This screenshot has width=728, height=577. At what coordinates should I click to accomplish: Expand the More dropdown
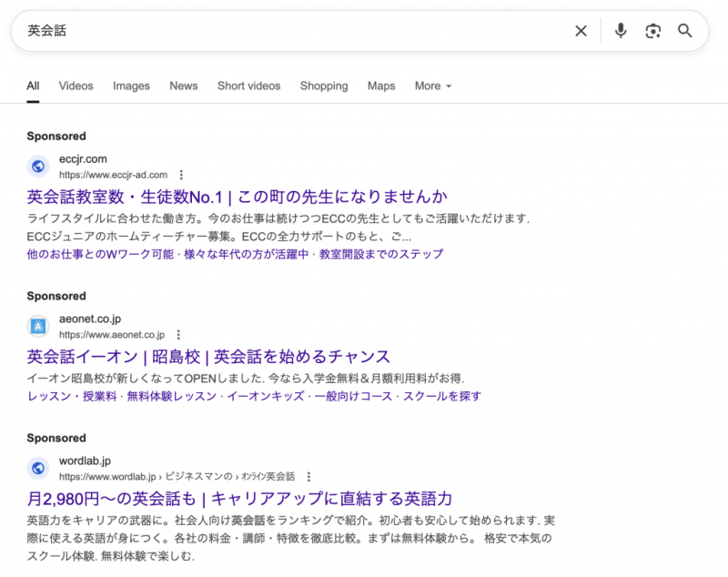click(x=433, y=86)
